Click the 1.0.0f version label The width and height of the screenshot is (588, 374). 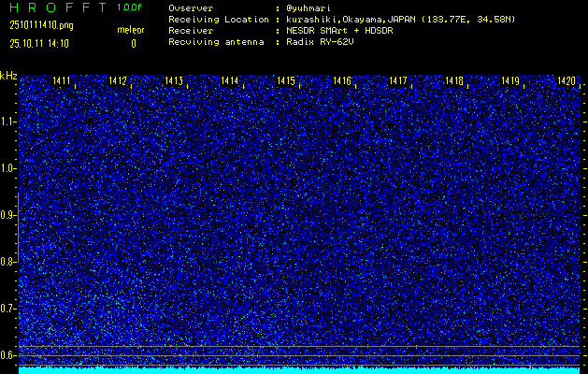pyautogui.click(x=130, y=7)
